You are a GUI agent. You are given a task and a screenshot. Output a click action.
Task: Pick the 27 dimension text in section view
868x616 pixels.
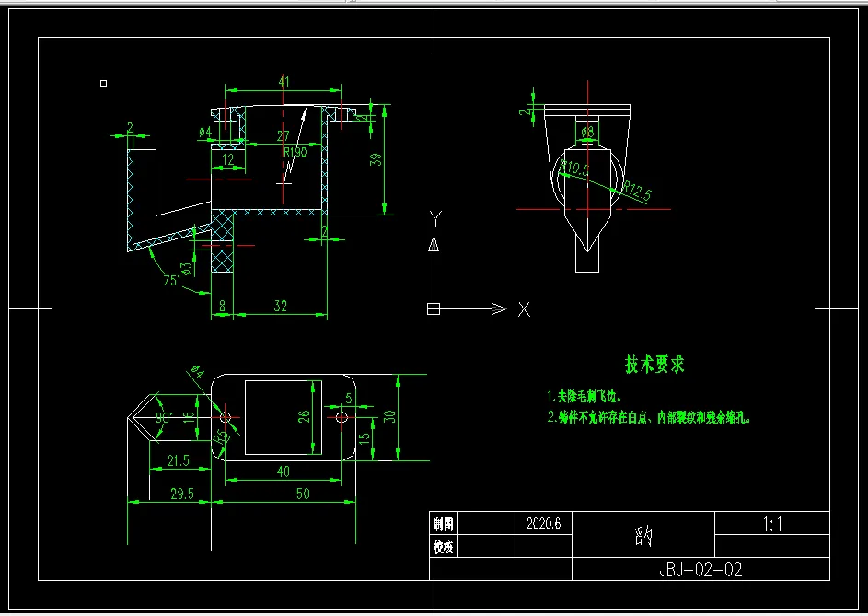(x=283, y=135)
